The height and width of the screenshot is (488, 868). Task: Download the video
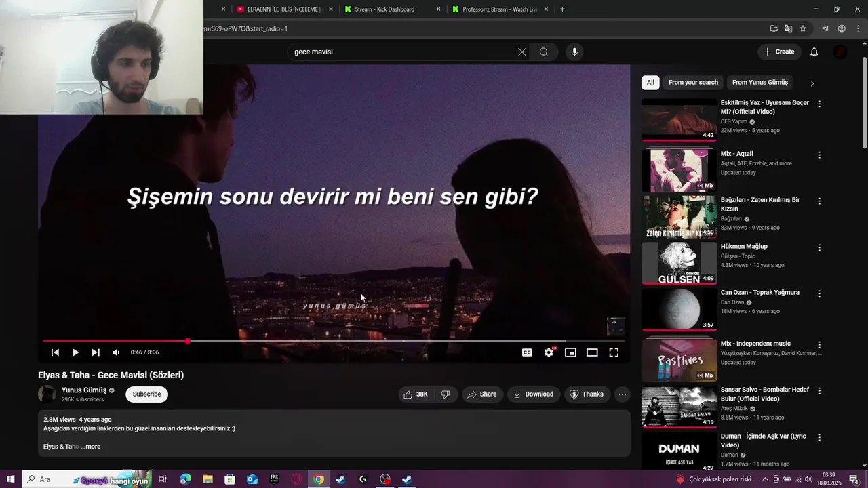(x=533, y=394)
